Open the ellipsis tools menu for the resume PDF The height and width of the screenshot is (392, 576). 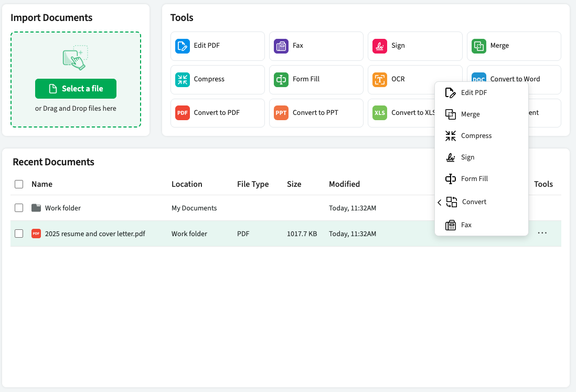coord(542,233)
